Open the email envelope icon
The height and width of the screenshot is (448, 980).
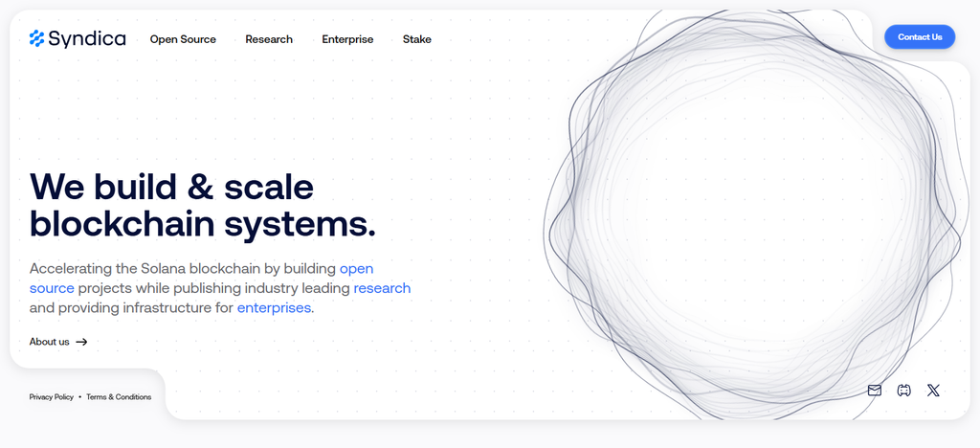[x=875, y=391]
